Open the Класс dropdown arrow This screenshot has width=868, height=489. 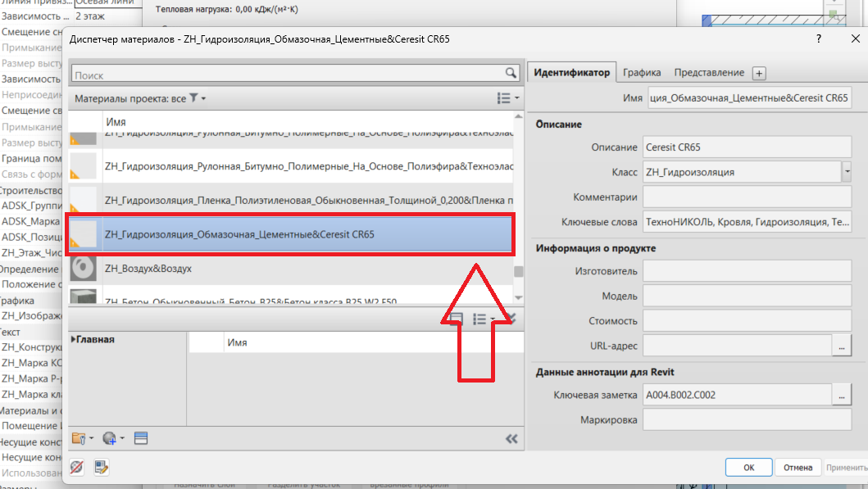(x=847, y=172)
